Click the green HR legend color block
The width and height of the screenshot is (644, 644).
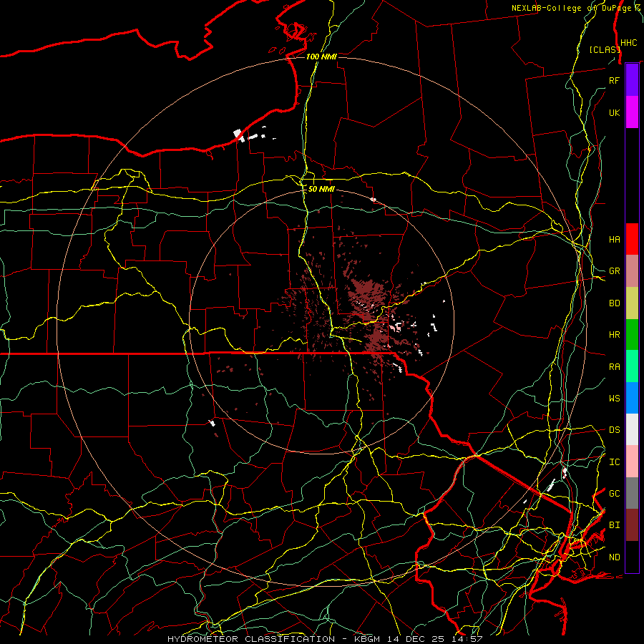coord(632,334)
